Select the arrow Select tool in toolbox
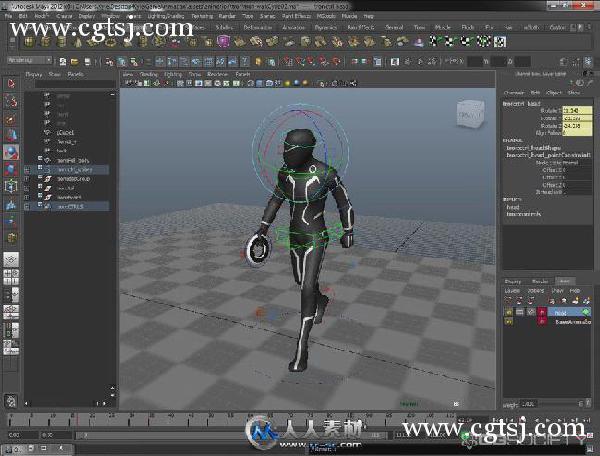600x456 pixels. (x=11, y=84)
